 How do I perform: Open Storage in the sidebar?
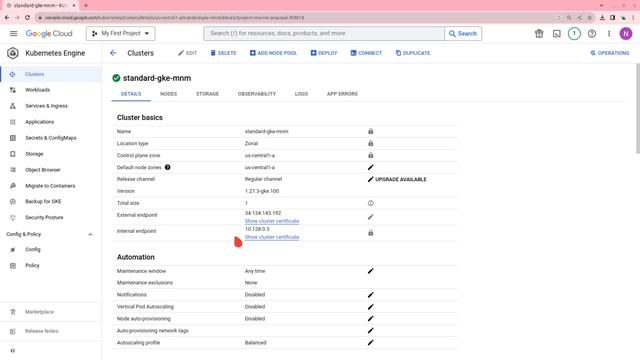[51, 154]
